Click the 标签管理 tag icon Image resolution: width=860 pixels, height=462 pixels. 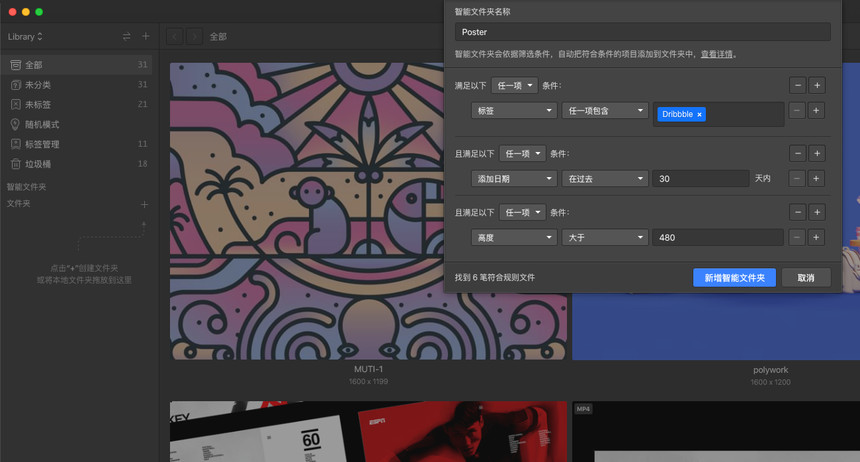pyautogui.click(x=16, y=144)
